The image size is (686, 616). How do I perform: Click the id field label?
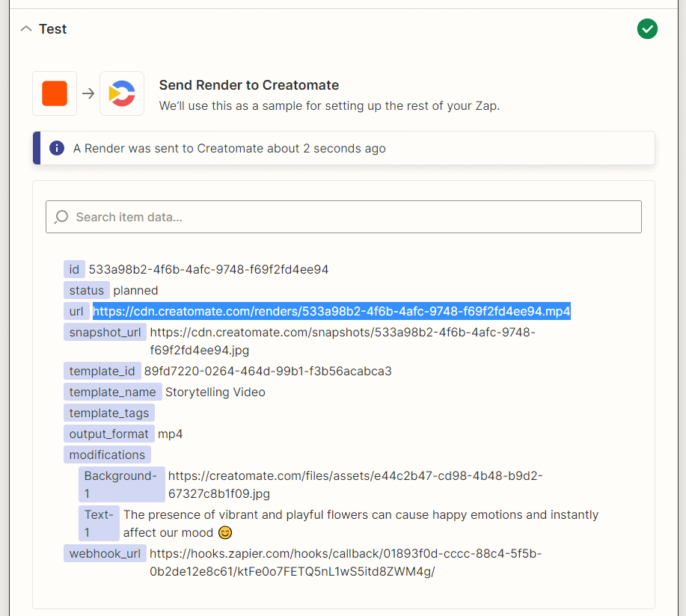point(74,269)
